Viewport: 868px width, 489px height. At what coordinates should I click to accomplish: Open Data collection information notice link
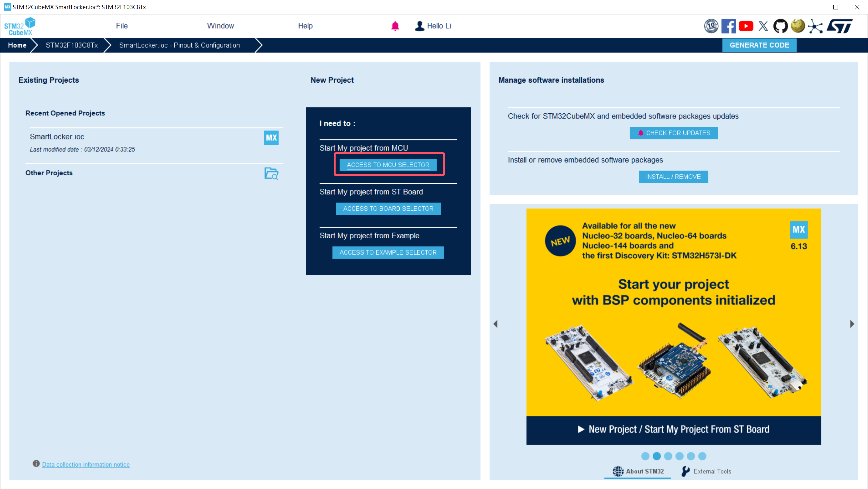click(86, 464)
